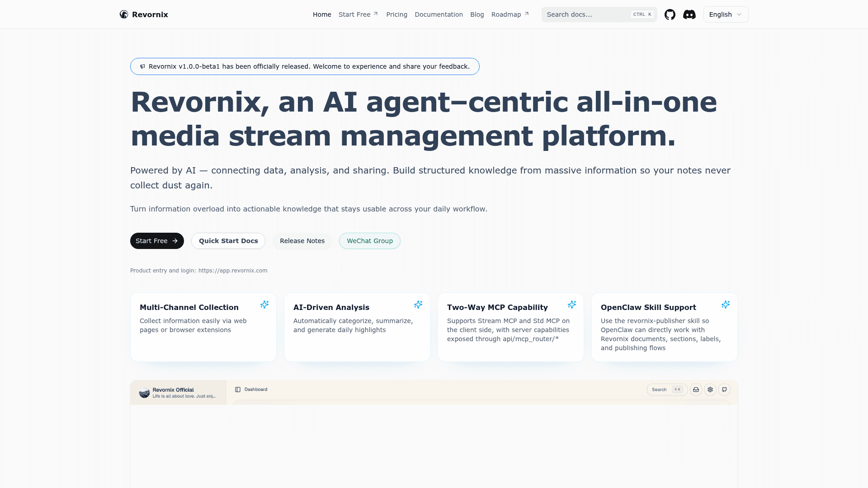Click sparkle icon on Multi-Channel Collection card

[264, 305]
